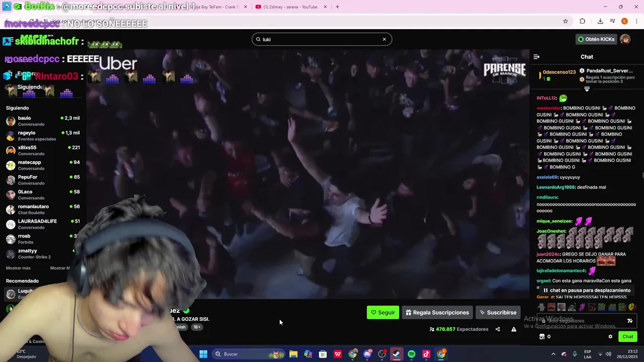Open the WPS Office taskbar icon
This screenshot has height=362, width=644.
click(338, 354)
